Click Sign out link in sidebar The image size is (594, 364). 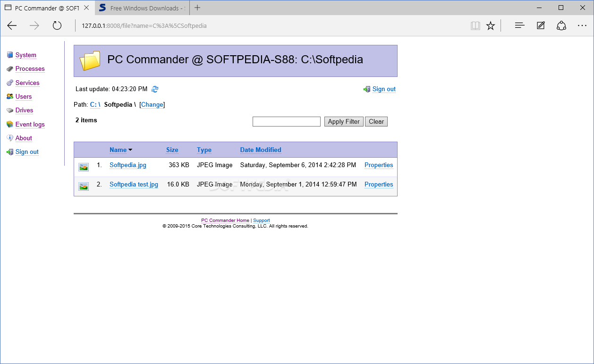tap(27, 152)
